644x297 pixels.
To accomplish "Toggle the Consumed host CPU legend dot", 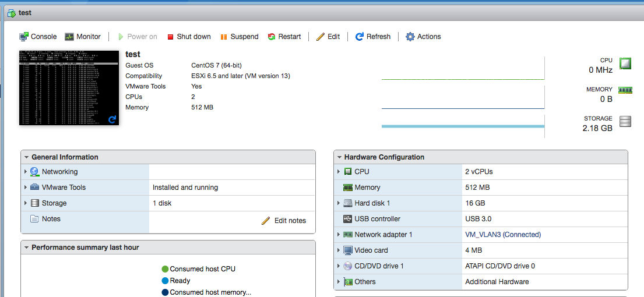I will point(165,269).
